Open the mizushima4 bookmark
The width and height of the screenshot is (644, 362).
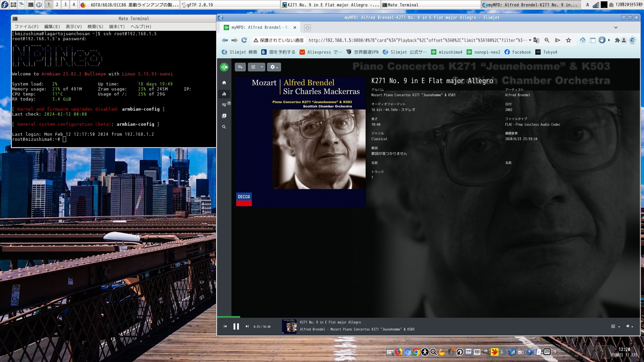(446, 52)
